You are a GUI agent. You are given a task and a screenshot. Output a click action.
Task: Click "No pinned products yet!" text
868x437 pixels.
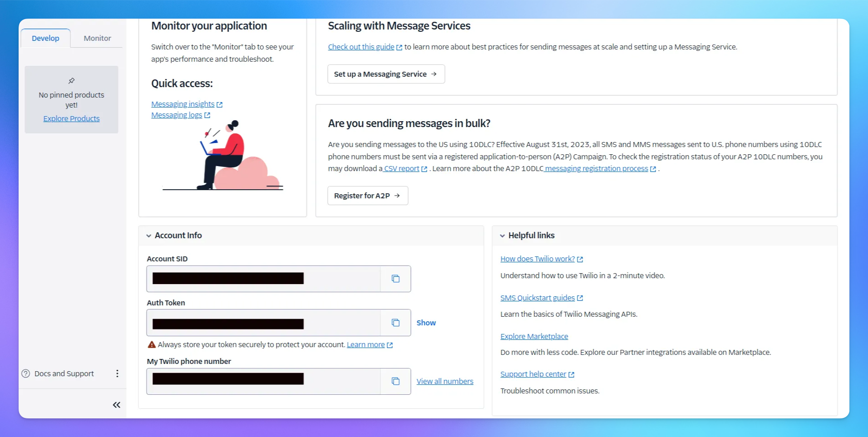pyautogui.click(x=71, y=100)
